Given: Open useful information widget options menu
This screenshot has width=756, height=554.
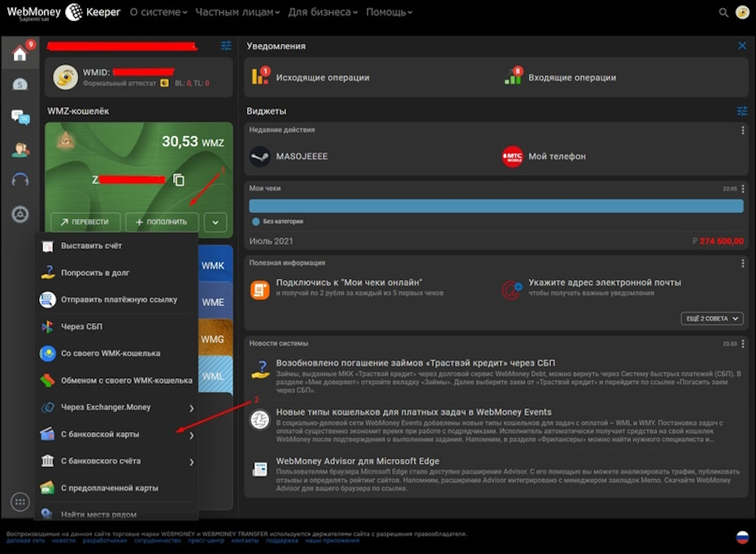Looking at the screenshot, I should pos(742,263).
